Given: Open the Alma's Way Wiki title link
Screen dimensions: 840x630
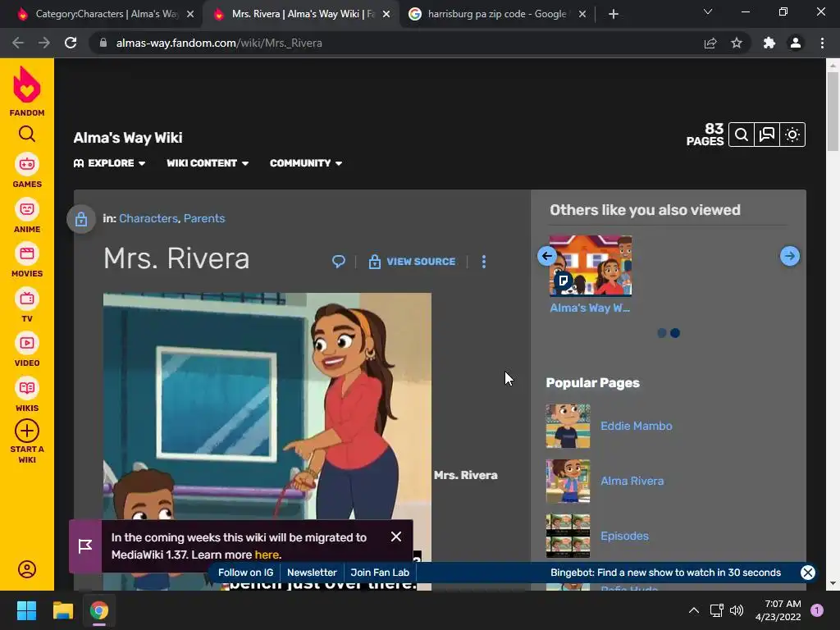Looking at the screenshot, I should coord(127,138).
